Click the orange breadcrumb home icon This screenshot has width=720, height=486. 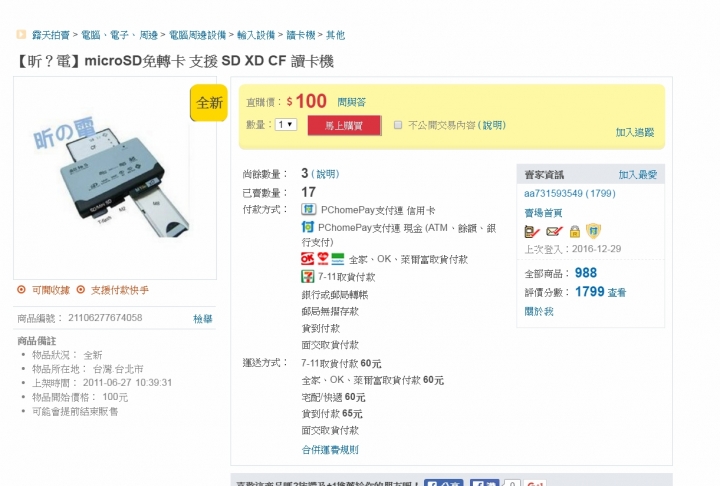(21, 34)
